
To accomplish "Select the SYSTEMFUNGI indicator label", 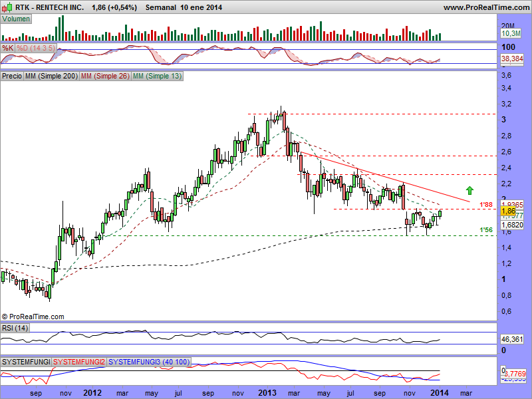I will point(26,362).
